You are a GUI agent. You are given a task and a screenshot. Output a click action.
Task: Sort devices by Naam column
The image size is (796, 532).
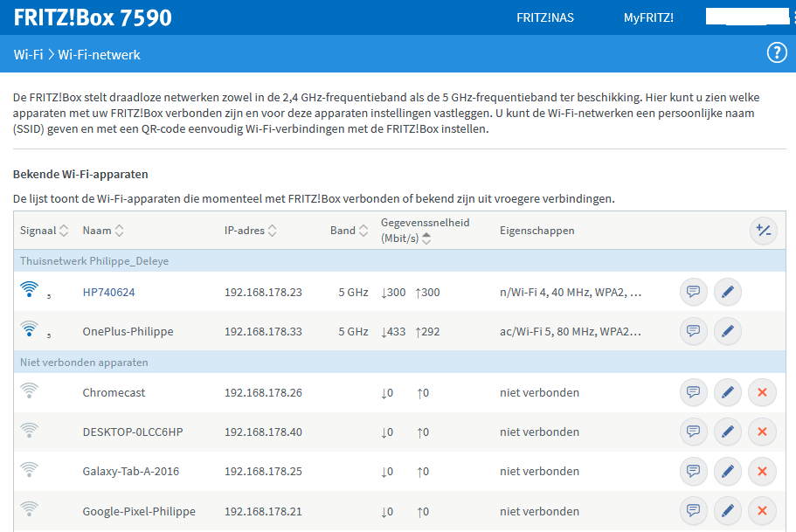click(103, 231)
